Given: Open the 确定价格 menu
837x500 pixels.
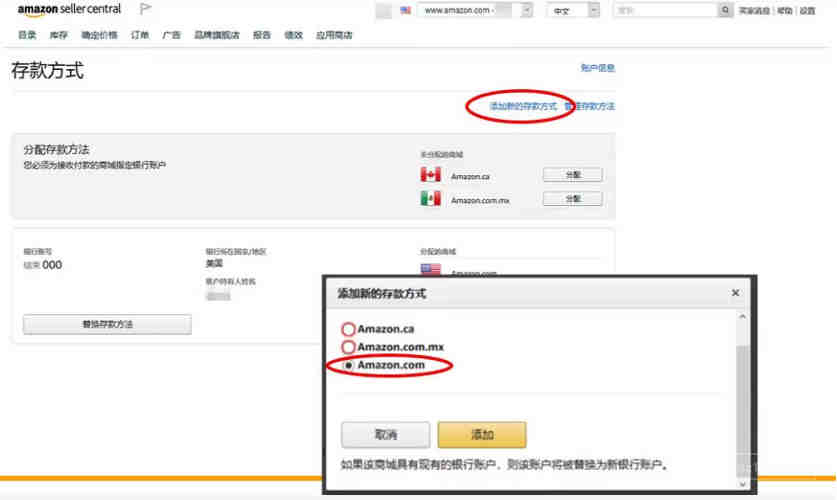Looking at the screenshot, I should [x=99, y=35].
